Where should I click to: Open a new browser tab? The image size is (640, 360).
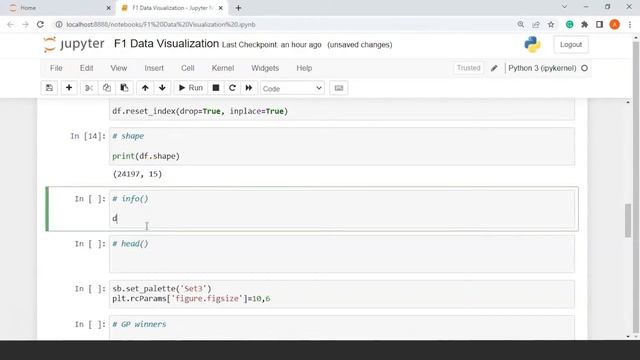pos(238,8)
